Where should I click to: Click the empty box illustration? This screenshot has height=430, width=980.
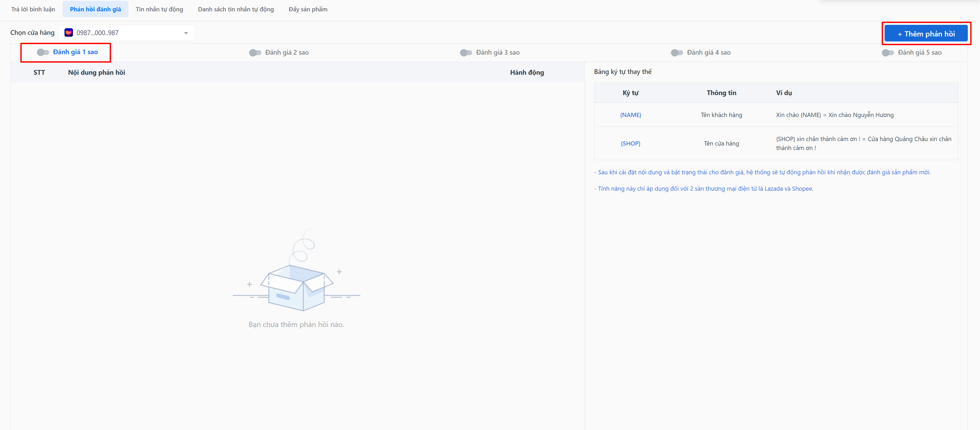[x=296, y=279]
